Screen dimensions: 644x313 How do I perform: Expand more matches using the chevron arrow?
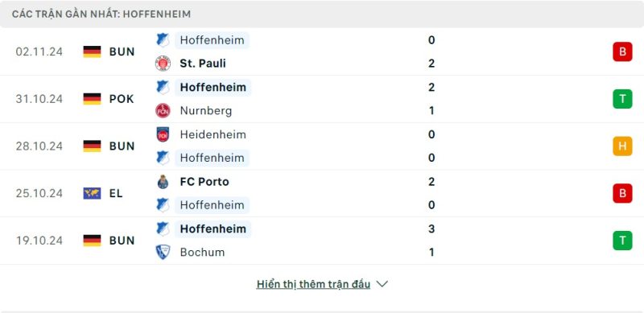382,284
